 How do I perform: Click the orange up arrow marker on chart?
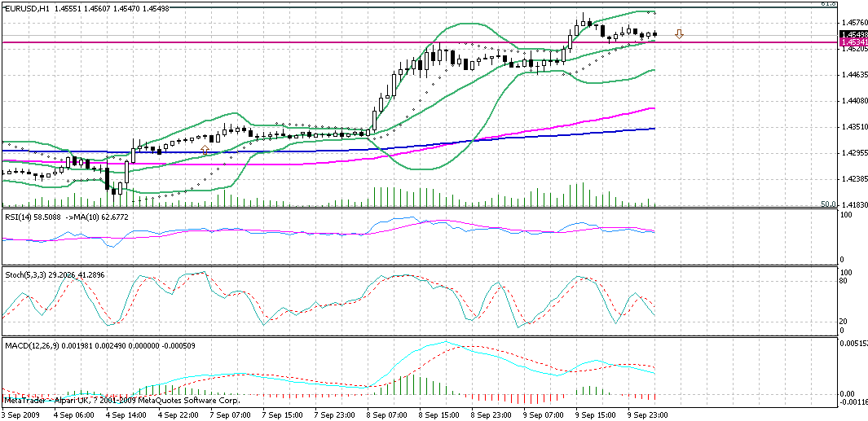(x=205, y=149)
